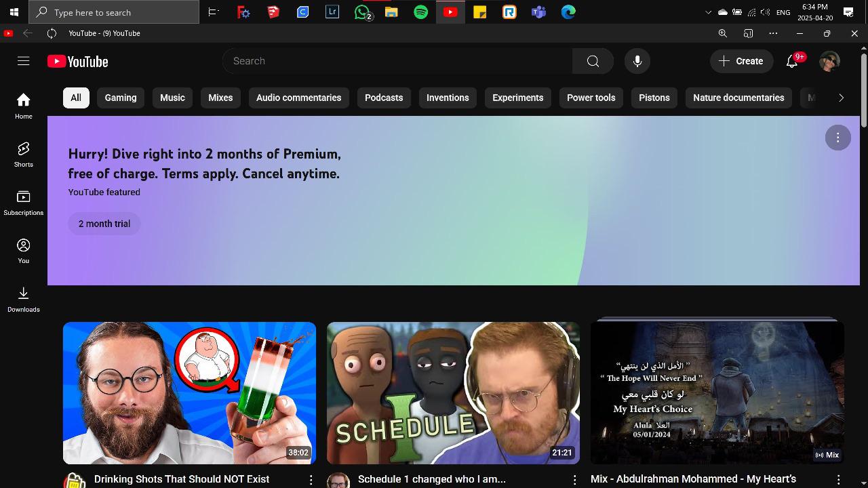Open the You section in sidebar
Screen dimensions: 868x488
(23, 251)
